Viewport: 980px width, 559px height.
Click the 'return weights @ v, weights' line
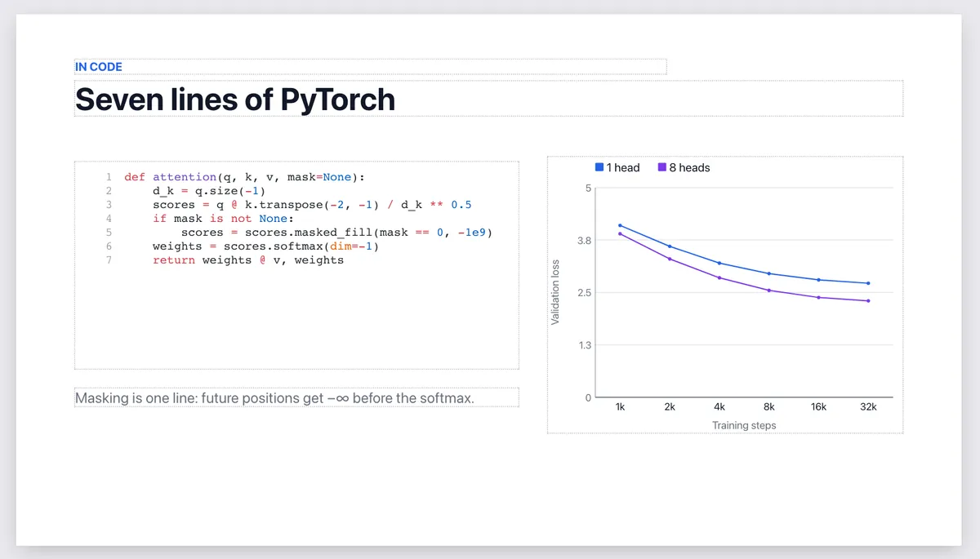[248, 260]
